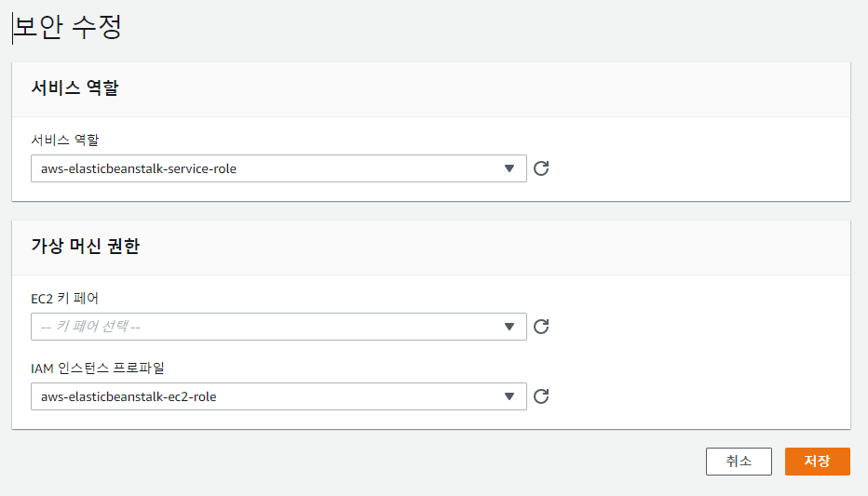The height and width of the screenshot is (496, 868).
Task: Expand the 서비스 역할 dropdown arrow
Action: click(x=509, y=168)
